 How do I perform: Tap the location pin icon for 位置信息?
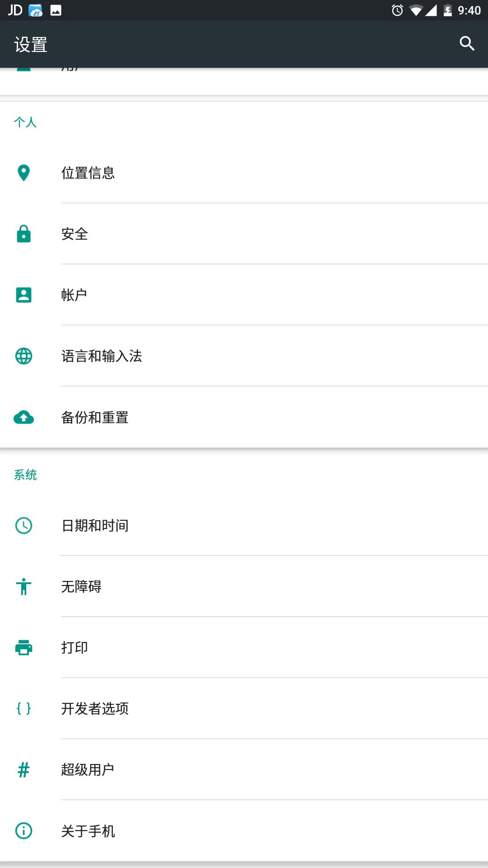pyautogui.click(x=23, y=173)
